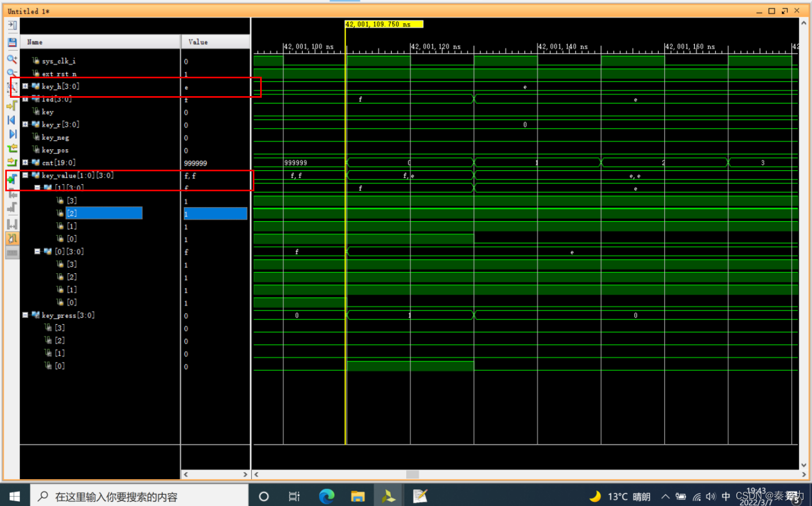Click the waveform scrollbar right arrow
812x506 pixels.
point(804,474)
